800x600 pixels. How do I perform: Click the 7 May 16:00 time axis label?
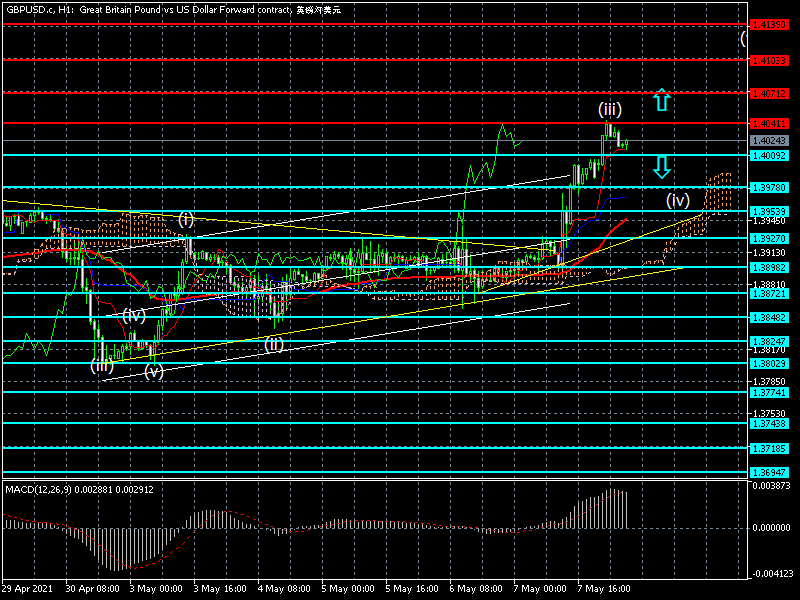(x=604, y=589)
